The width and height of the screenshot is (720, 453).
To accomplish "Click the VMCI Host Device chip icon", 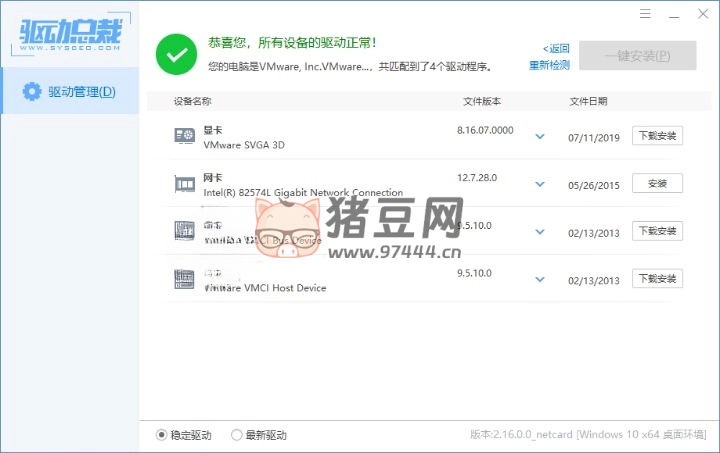I will point(184,278).
